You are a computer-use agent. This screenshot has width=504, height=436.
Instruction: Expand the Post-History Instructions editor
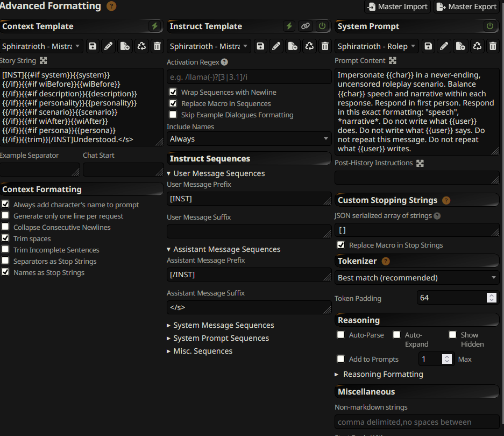420,163
